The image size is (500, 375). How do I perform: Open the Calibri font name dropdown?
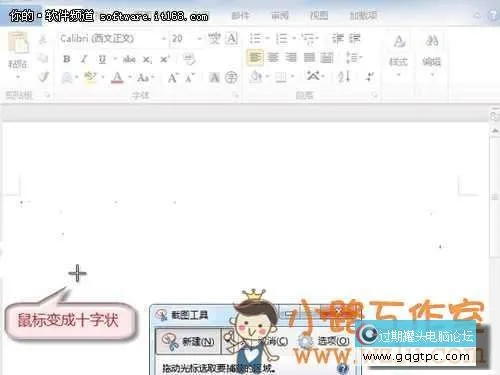click(x=164, y=39)
